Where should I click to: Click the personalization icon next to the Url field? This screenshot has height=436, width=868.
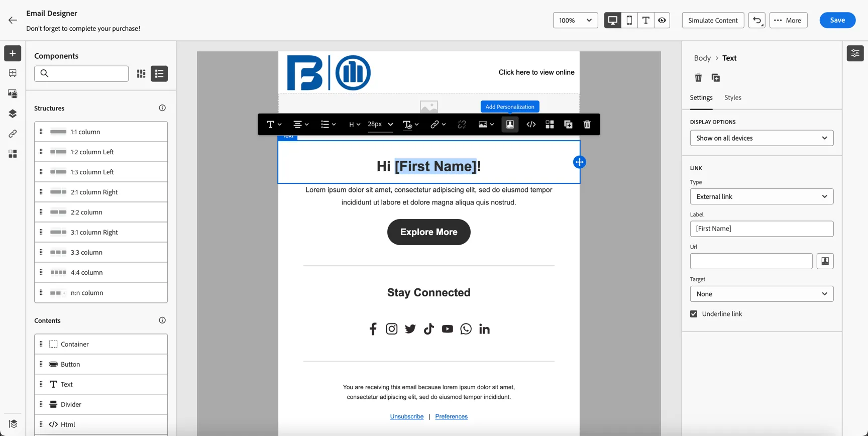[x=825, y=261]
